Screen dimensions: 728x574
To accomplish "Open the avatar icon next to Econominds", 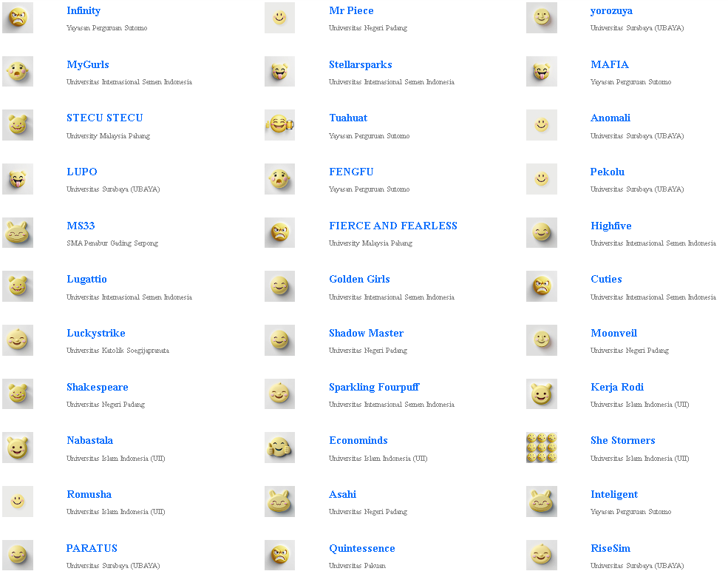I will click(279, 448).
